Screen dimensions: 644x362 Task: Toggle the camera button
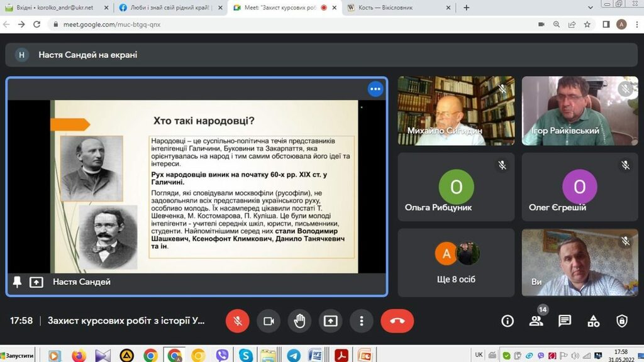[269, 321]
